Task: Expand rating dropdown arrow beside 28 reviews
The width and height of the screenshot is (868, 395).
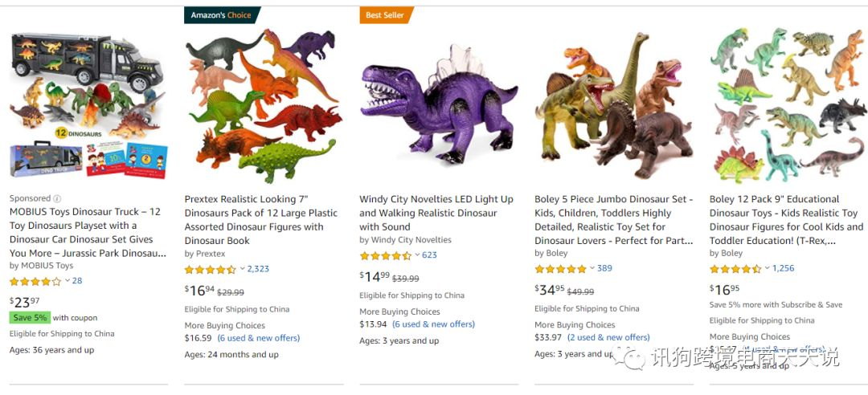Action: point(68,281)
